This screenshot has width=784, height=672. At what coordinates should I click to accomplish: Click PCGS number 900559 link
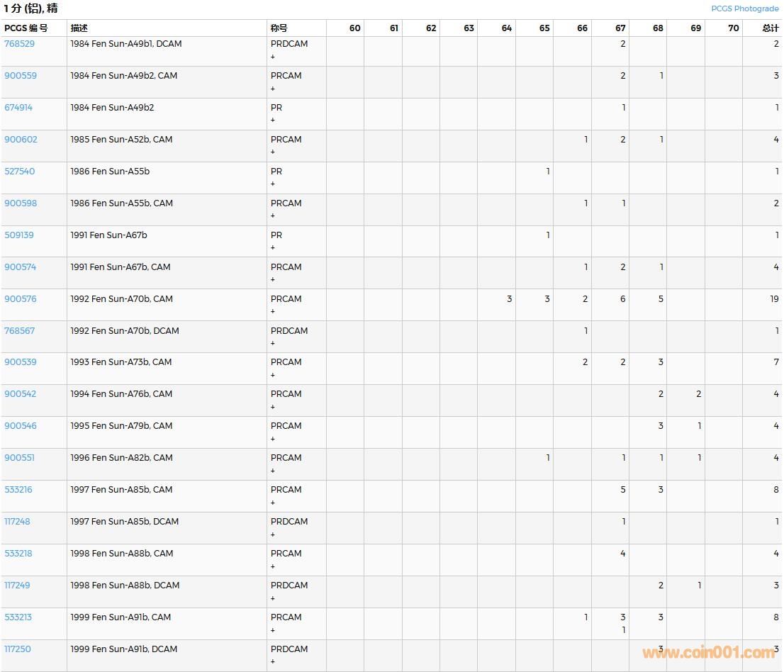21,76
